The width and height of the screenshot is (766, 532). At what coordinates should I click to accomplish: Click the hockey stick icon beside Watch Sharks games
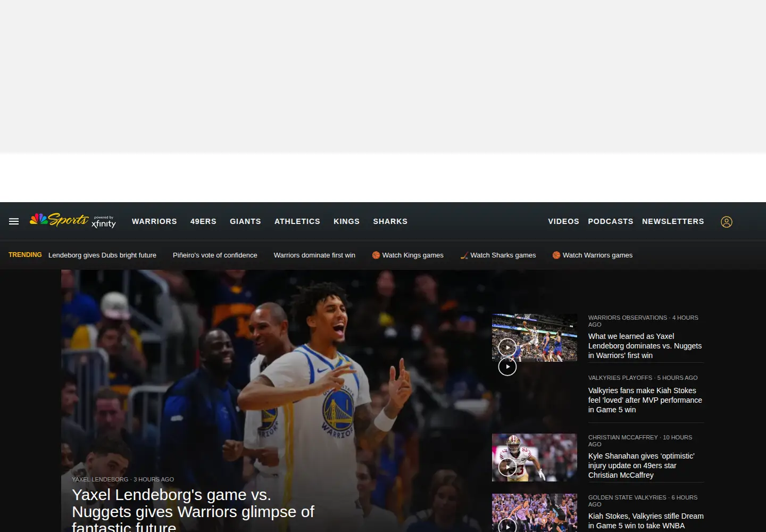(x=464, y=255)
